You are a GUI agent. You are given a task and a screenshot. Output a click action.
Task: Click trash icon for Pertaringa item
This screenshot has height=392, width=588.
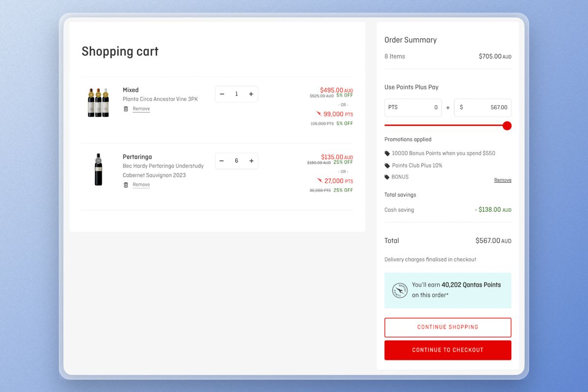[x=126, y=185]
